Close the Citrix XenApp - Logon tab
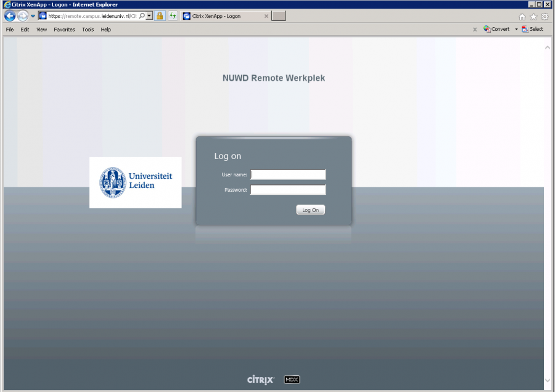555x392 pixels. click(266, 16)
